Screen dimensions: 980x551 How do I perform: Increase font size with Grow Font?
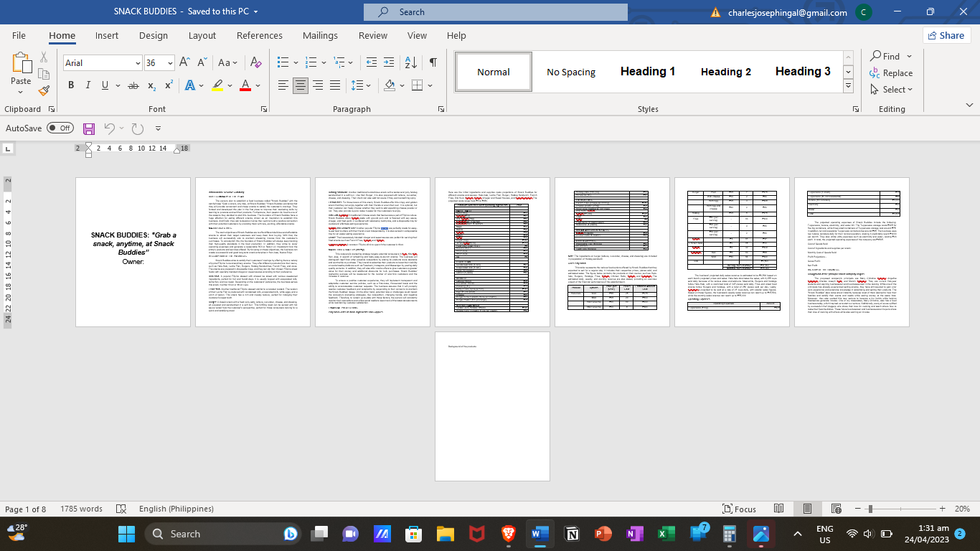click(184, 63)
